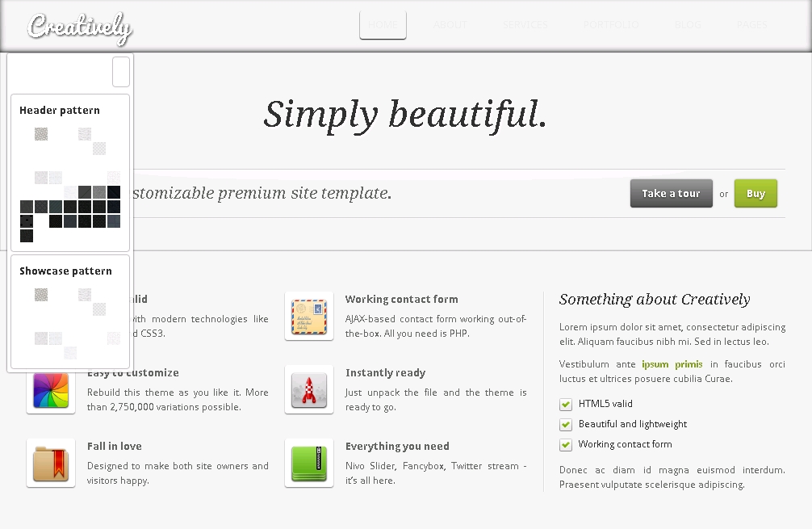Follow the ipsum primis link
Viewport: 812px width, 529px height.
click(x=672, y=364)
